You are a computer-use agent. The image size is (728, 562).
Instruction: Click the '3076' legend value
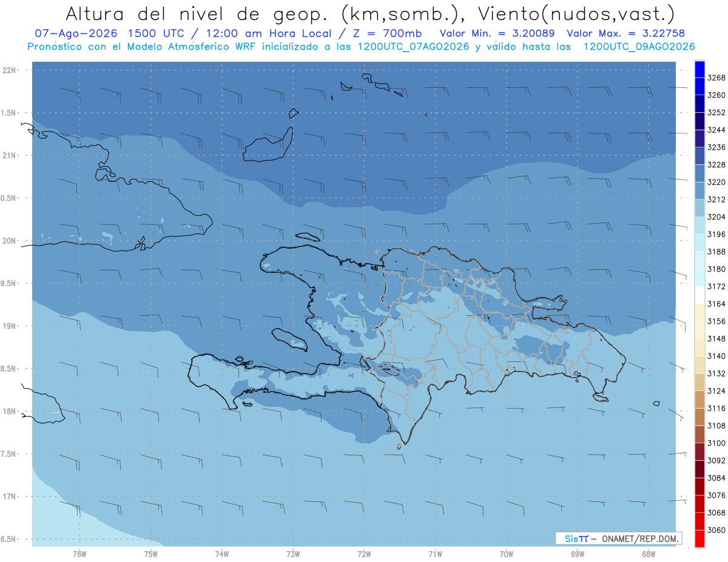click(716, 495)
